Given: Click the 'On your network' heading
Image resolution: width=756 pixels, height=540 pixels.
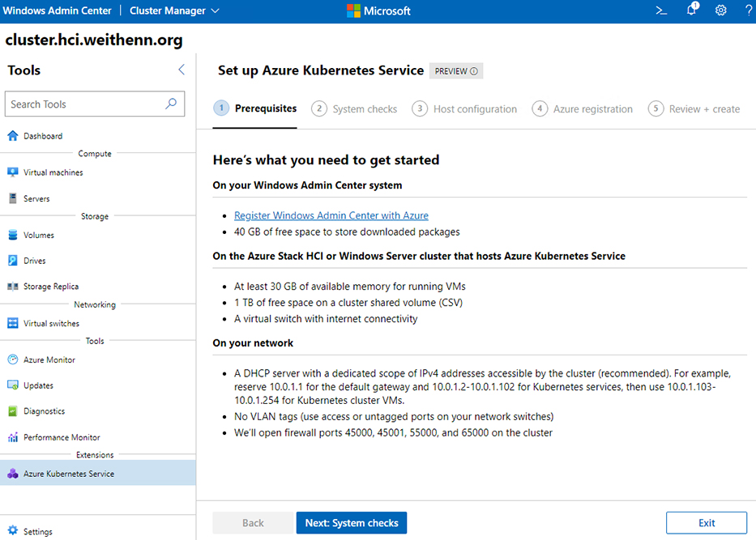Looking at the screenshot, I should pos(253,343).
